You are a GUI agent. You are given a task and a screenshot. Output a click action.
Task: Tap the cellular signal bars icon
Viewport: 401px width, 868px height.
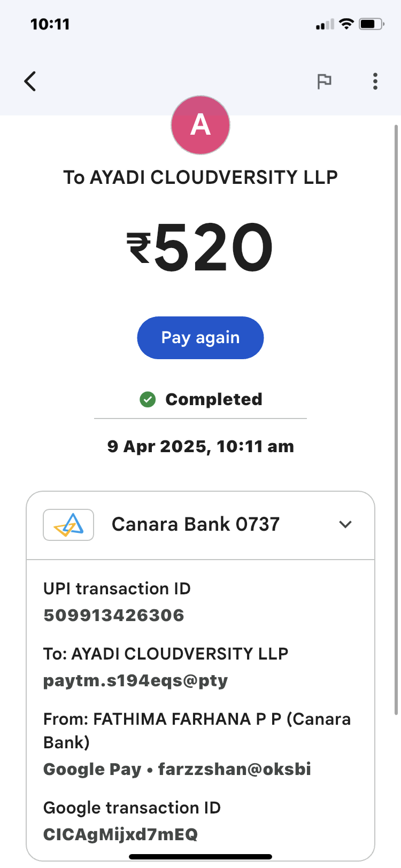[x=325, y=25]
